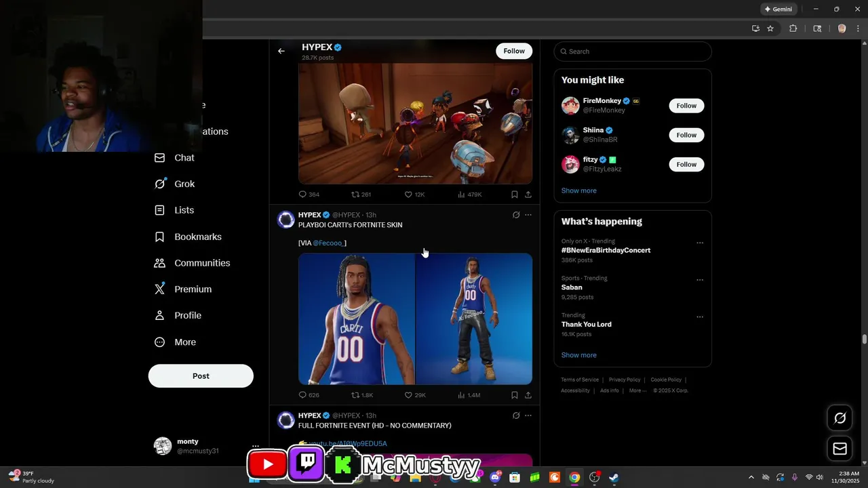Open Gemini in the Chrome title bar
The image size is (868, 488).
pos(778,9)
